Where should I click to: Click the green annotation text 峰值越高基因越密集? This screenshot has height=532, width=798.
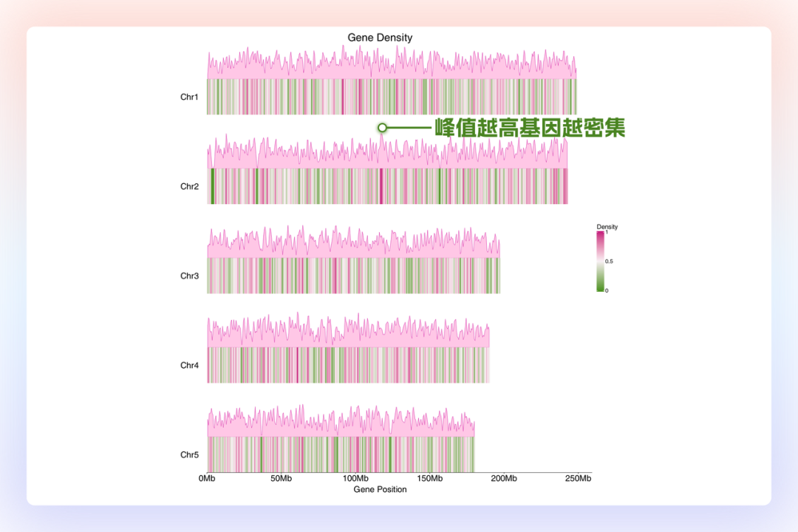pyautogui.click(x=530, y=128)
